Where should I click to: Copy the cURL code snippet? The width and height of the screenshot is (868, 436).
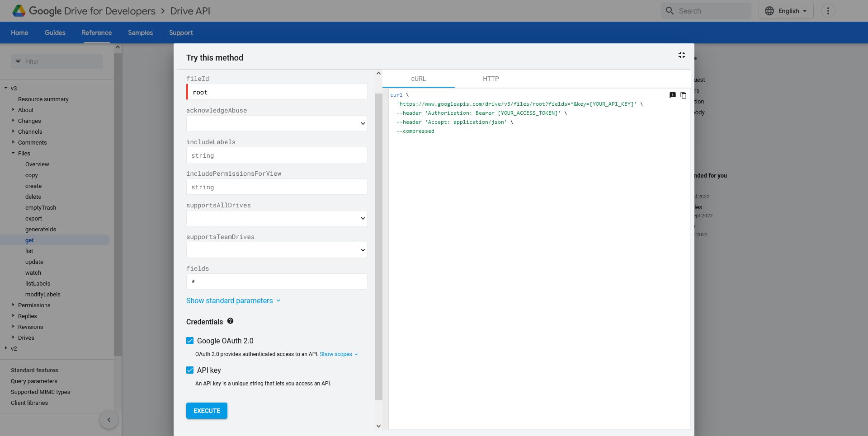(x=683, y=95)
